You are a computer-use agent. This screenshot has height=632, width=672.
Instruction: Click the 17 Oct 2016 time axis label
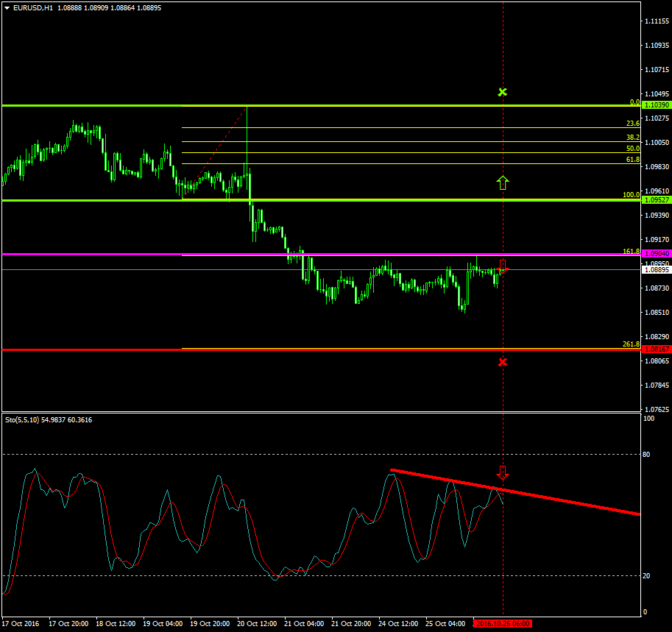pos(20,623)
